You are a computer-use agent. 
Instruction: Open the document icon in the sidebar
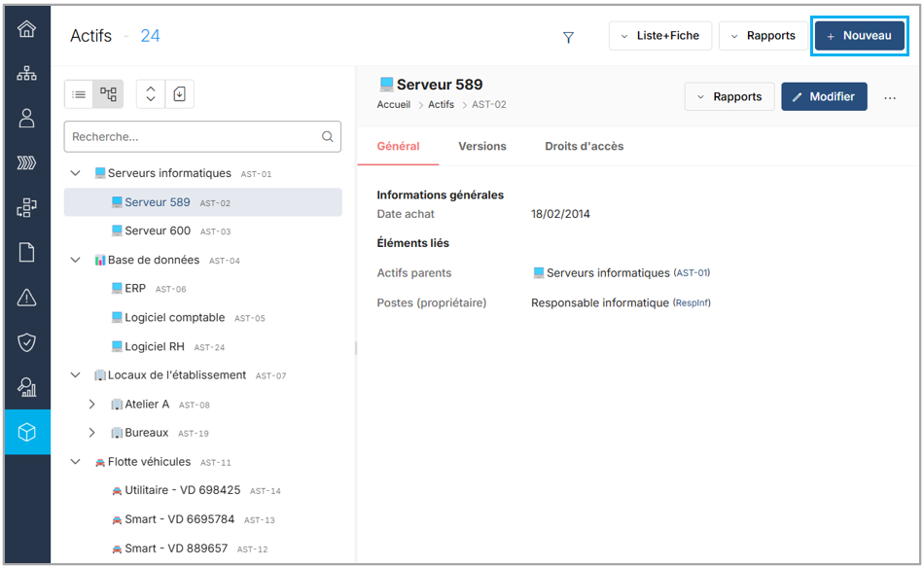tap(27, 253)
